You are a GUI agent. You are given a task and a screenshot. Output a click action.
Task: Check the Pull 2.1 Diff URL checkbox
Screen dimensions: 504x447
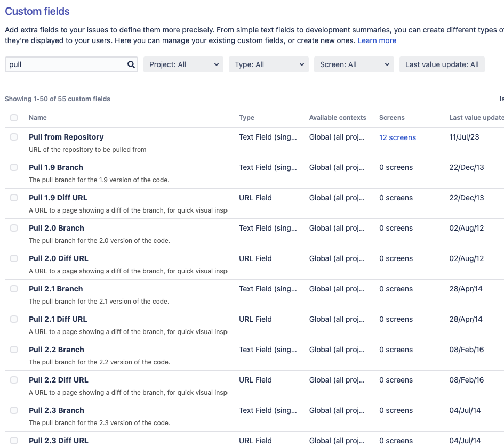[14, 319]
